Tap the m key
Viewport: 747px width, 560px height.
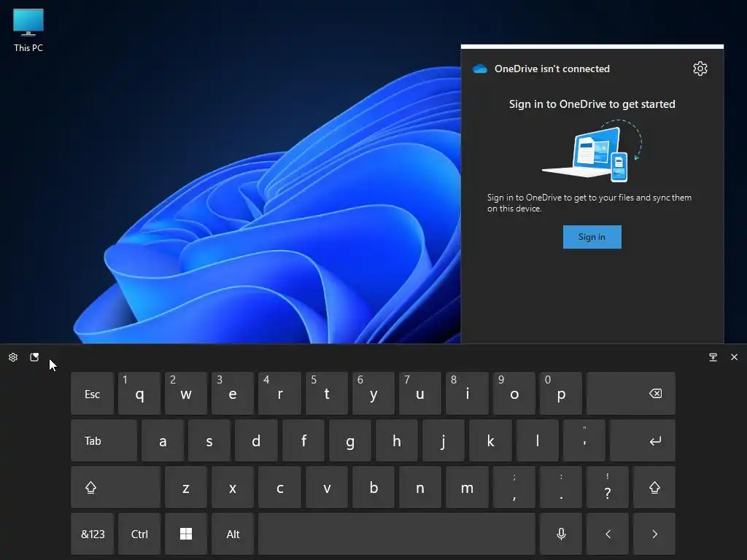(x=467, y=487)
